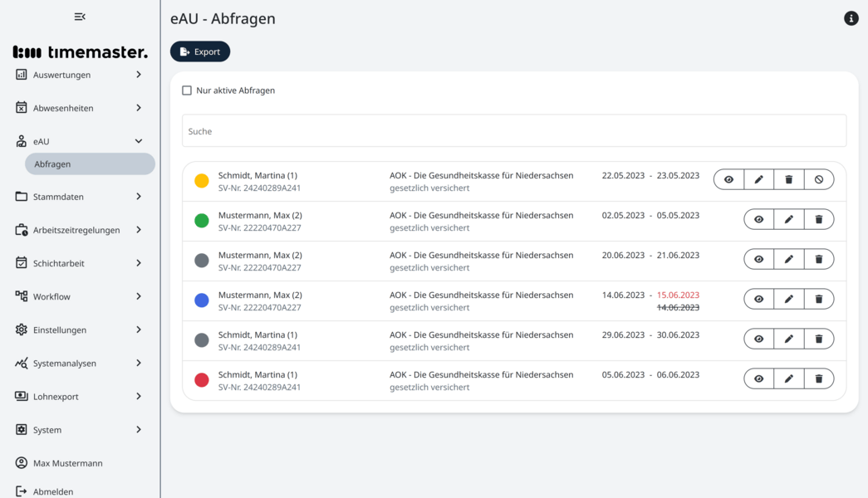Click the yellow status dot for Schmidt

click(201, 181)
